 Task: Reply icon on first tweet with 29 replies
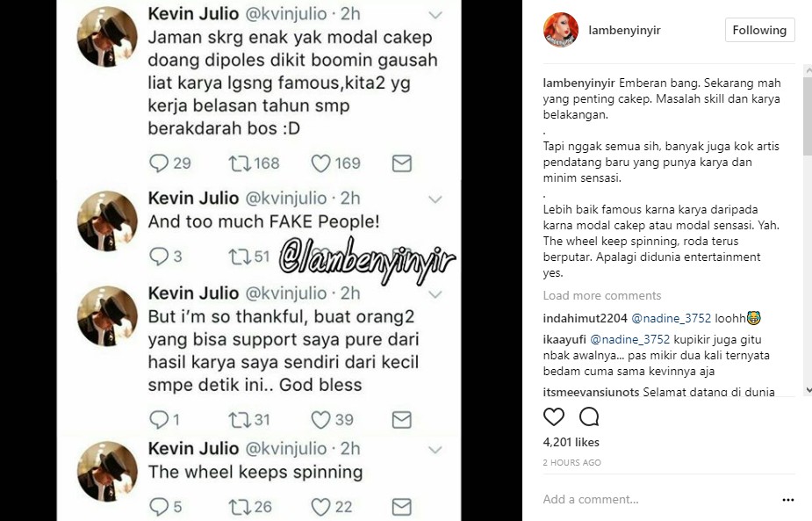point(159,163)
